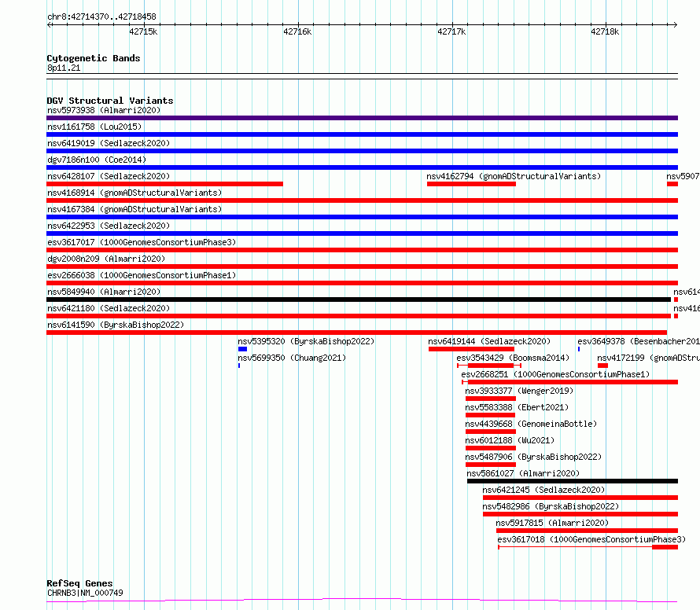Click nsv5849940 (Almarri2020) label

coord(104,292)
